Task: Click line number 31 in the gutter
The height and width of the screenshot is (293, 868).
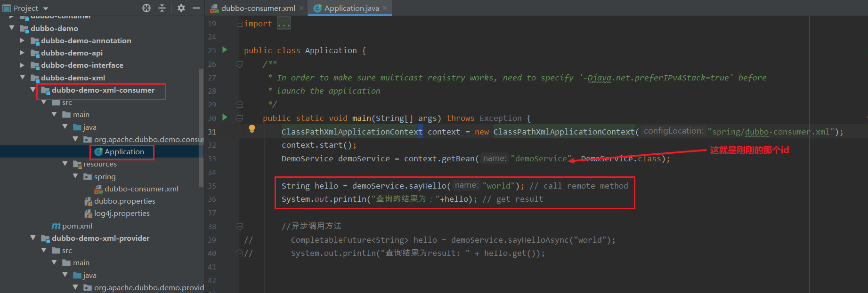Action: [212, 132]
